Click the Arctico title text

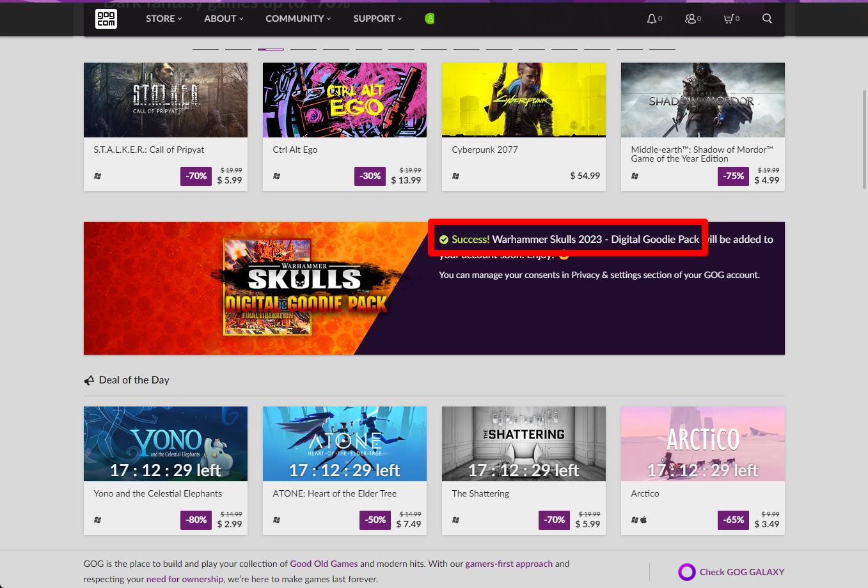point(645,493)
